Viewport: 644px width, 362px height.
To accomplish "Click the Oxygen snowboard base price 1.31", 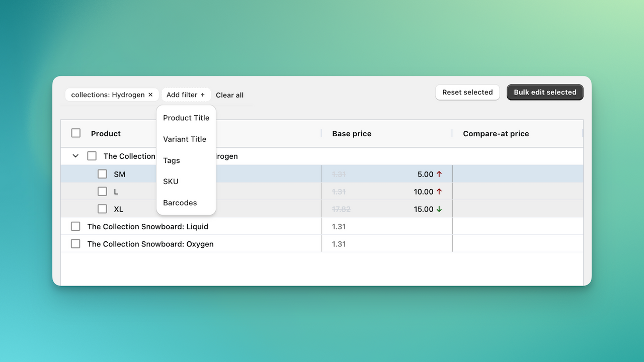I will (339, 244).
